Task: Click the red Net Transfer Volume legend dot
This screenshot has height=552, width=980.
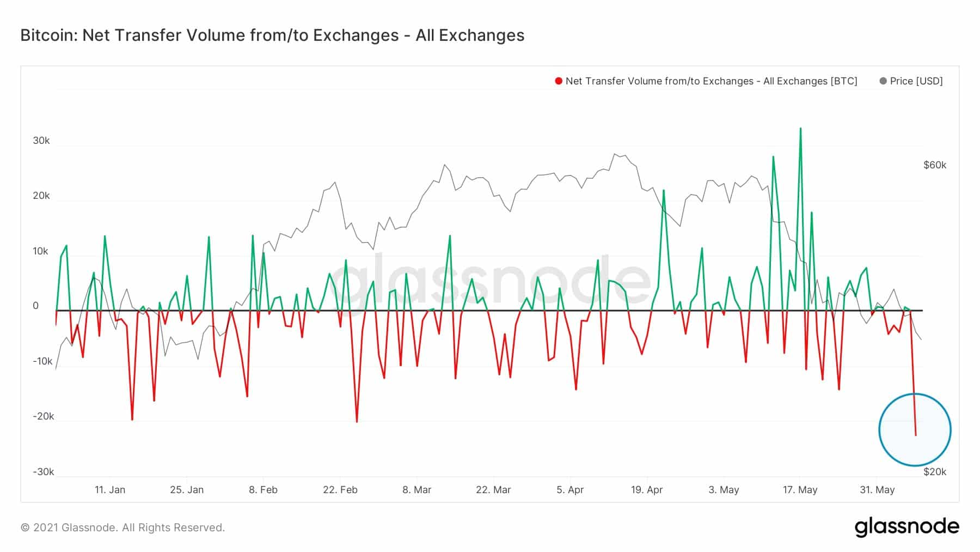Action: (x=559, y=81)
